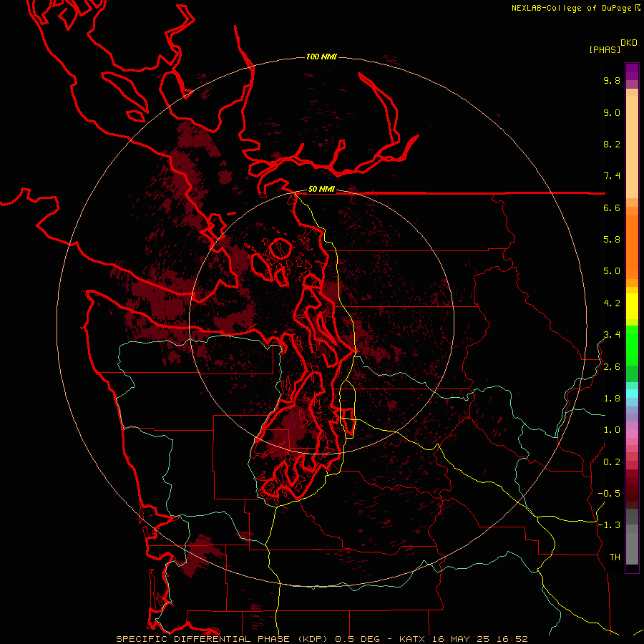Click the 9.8 value on color scale
Viewport: 644px width, 644px height.
(612, 80)
